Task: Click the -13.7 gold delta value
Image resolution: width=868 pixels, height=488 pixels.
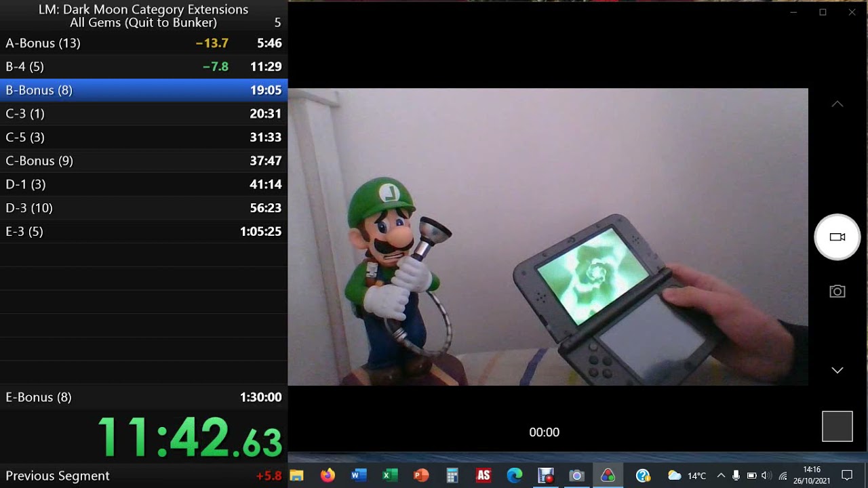Action: (x=212, y=43)
